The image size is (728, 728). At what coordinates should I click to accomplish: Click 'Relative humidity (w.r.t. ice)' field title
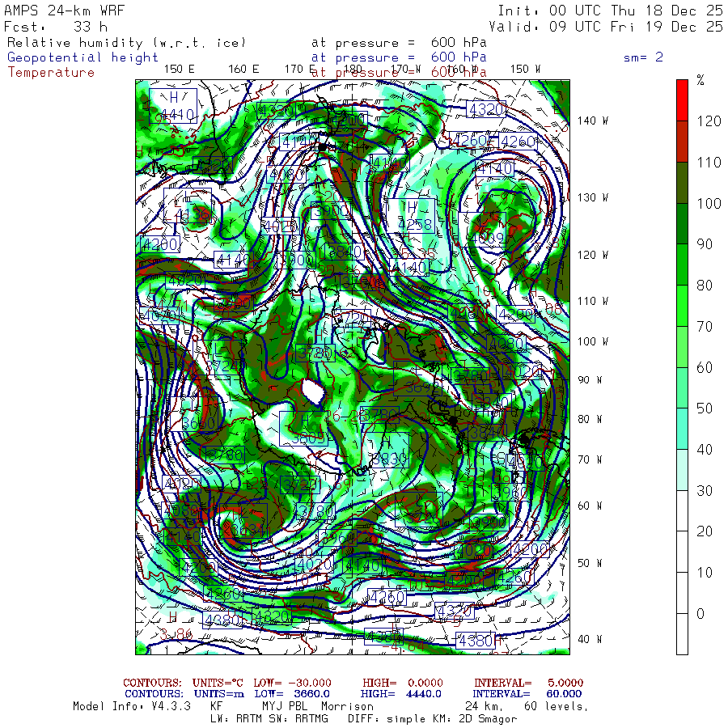tap(126, 43)
